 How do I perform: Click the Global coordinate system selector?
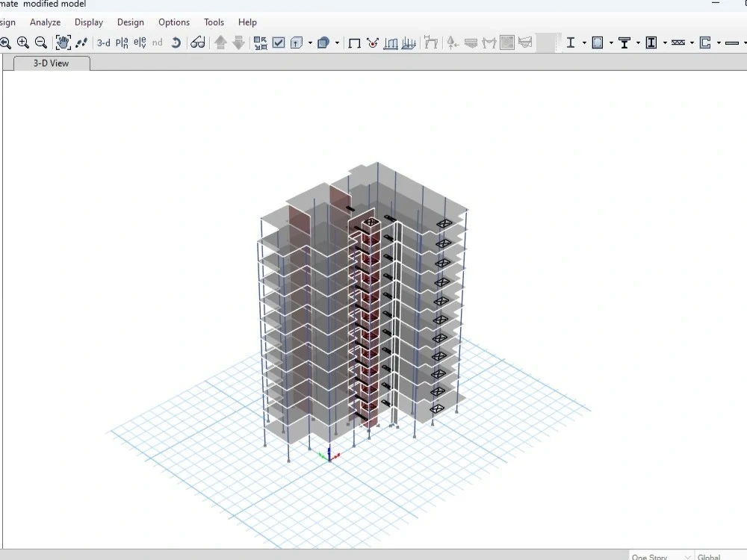(x=720, y=556)
